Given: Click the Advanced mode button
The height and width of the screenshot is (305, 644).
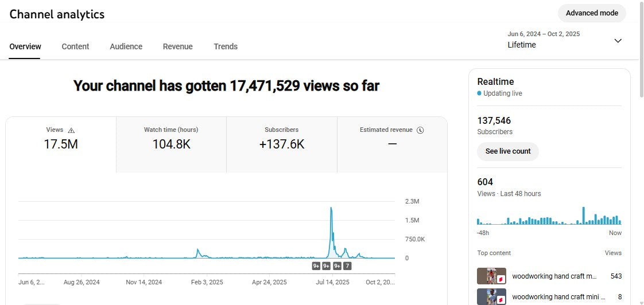Looking at the screenshot, I should [x=592, y=13].
